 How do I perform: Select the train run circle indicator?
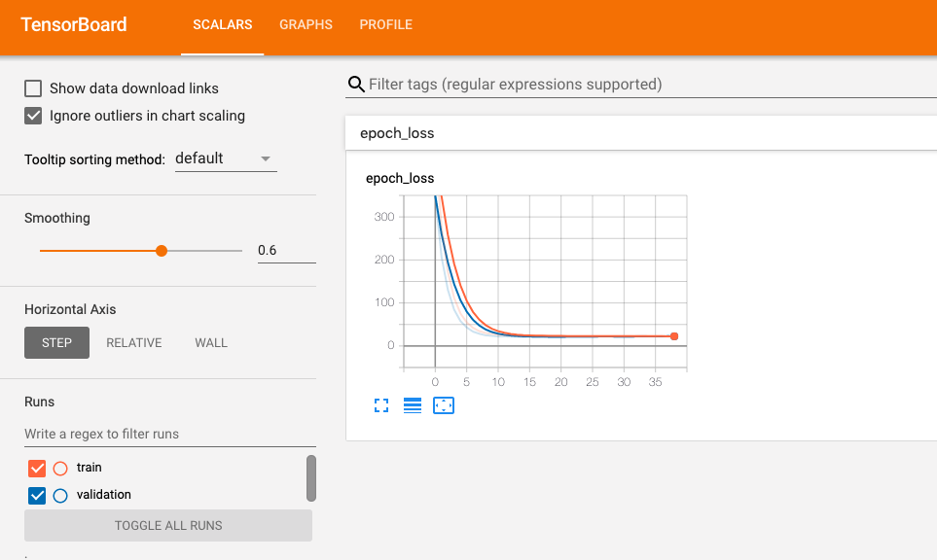coord(60,468)
